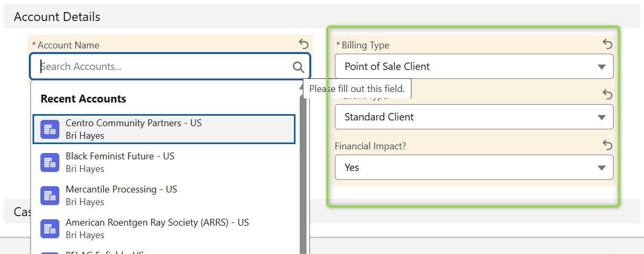
Task: Open the Financial Impact dropdown showing Yes
Action: coord(474,167)
